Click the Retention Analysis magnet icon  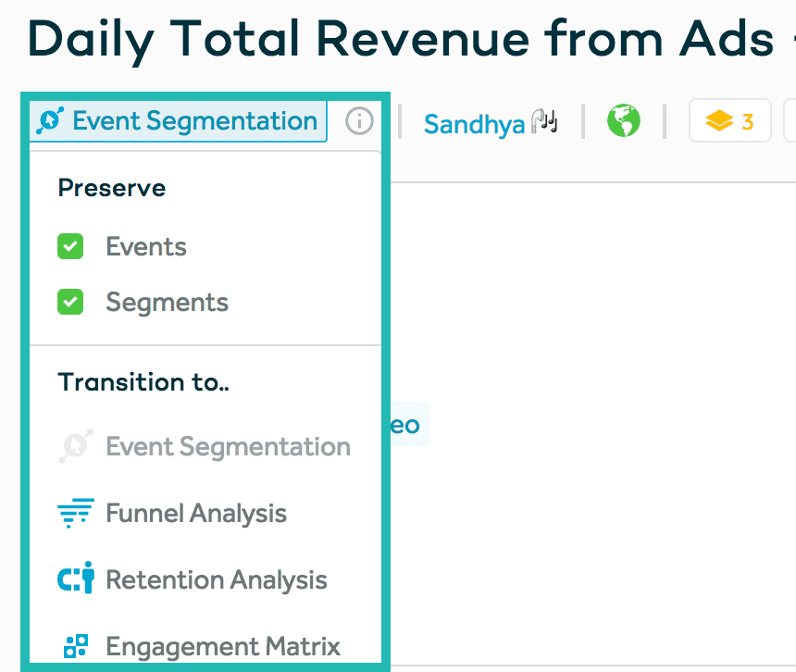click(75, 580)
